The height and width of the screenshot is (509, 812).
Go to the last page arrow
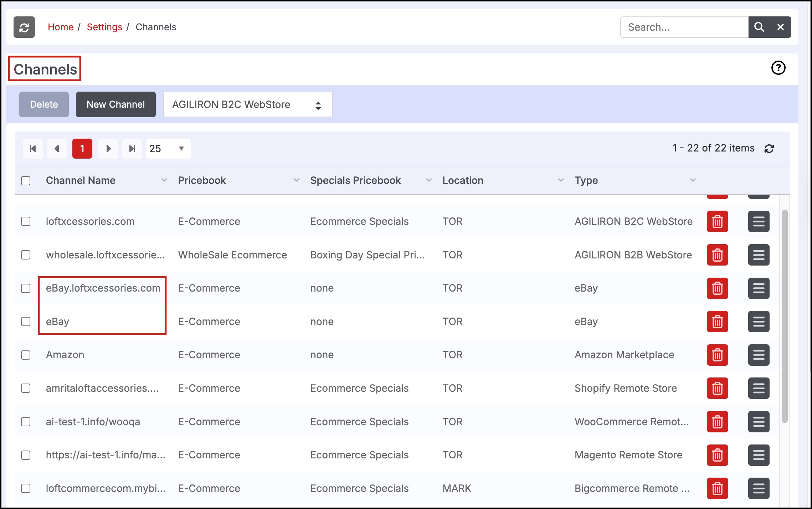132,149
